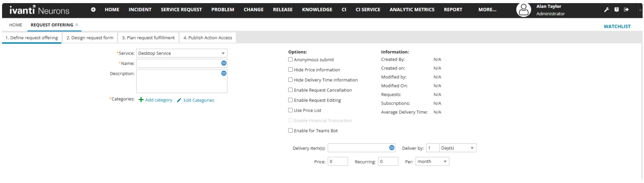The width and height of the screenshot is (644, 183).
Task: Enable the Anonymous submit checkbox
Action: [x=290, y=59]
